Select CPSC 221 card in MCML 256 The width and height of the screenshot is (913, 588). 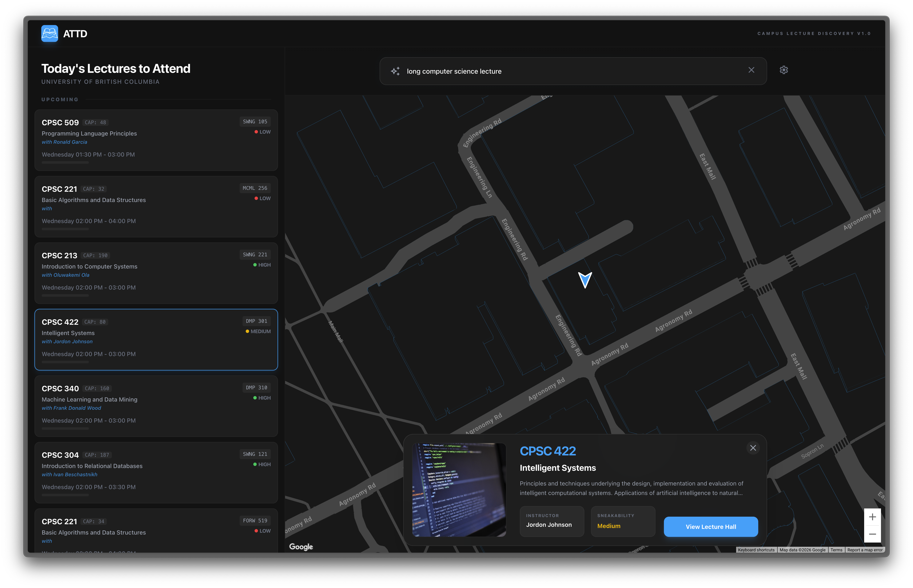coord(156,207)
